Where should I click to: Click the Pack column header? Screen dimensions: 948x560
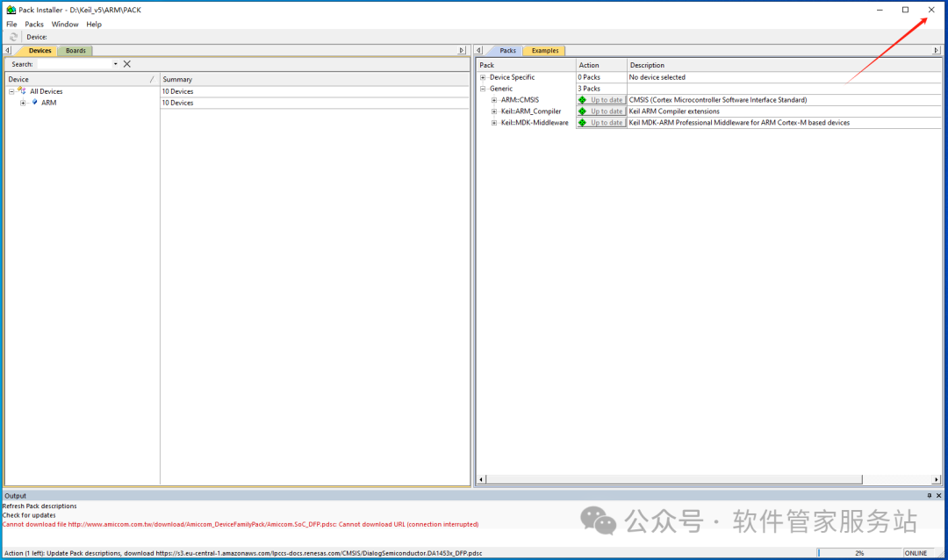527,65
